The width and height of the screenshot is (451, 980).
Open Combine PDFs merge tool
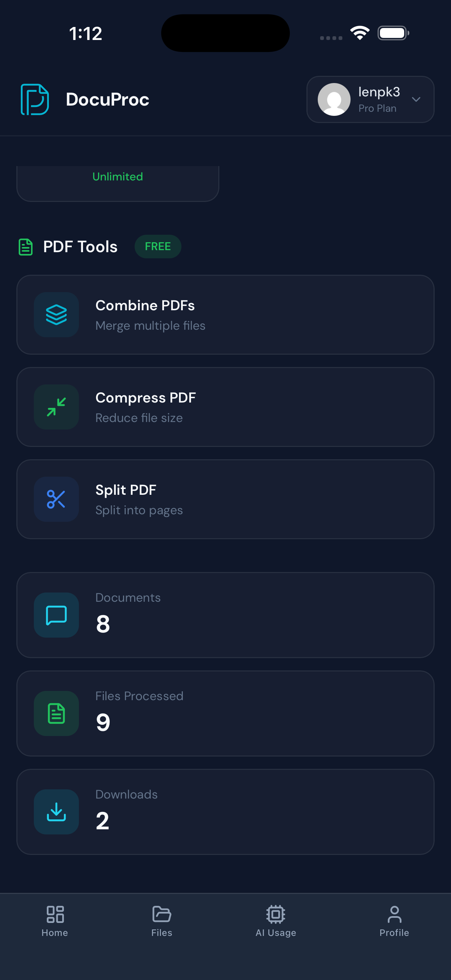(225, 315)
